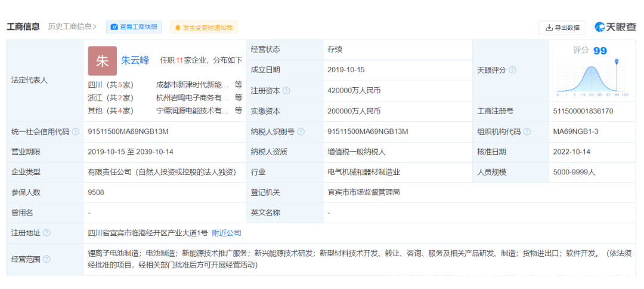The height and width of the screenshot is (289, 644).
Task: Click registered capital 420000万人民币
Action: (x=354, y=91)
